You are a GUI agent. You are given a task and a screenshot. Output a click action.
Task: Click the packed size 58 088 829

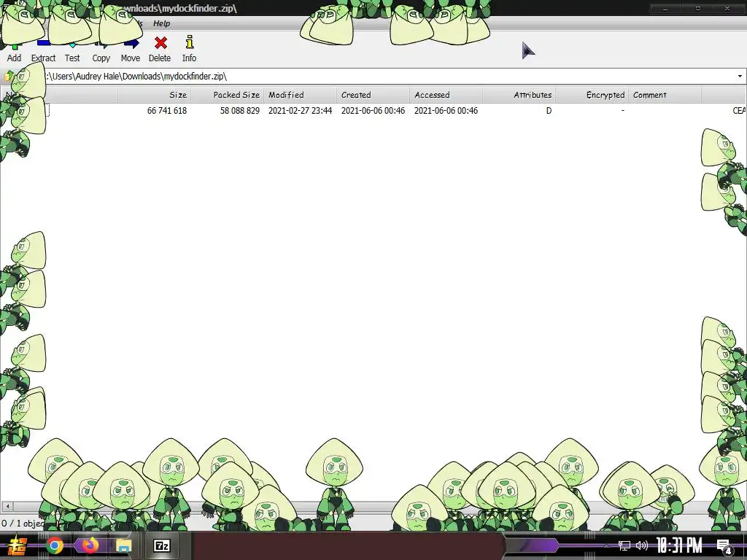(239, 111)
